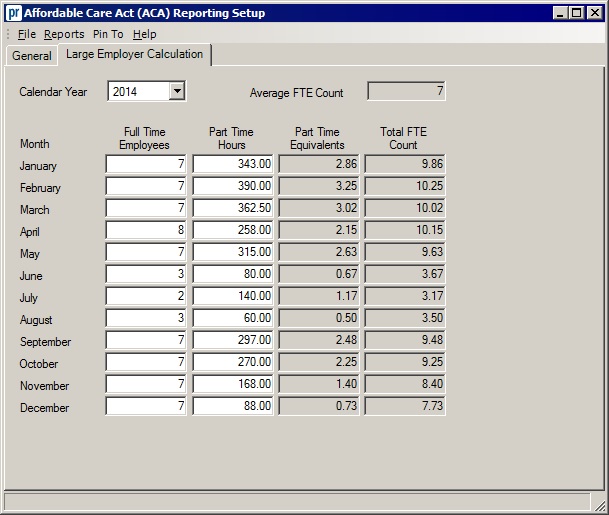The width and height of the screenshot is (609, 515).
Task: Minimize the ACA Reporting Setup window
Action: [x=560, y=13]
